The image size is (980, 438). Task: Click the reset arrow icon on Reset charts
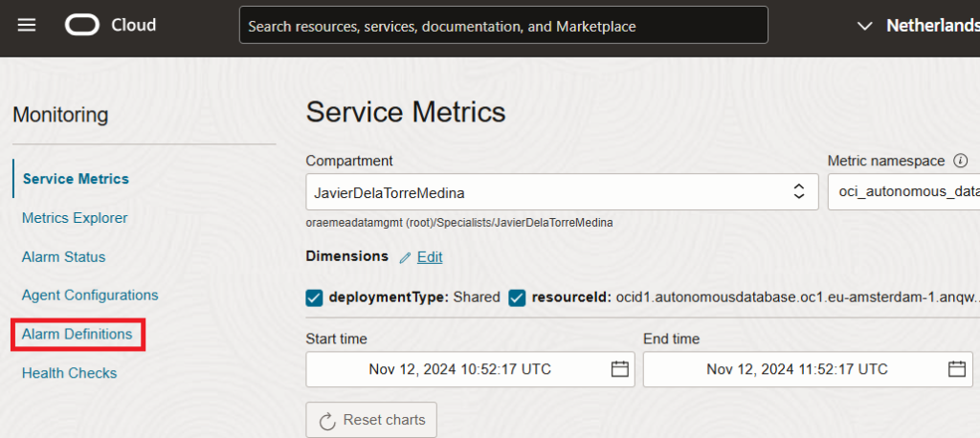tap(326, 421)
